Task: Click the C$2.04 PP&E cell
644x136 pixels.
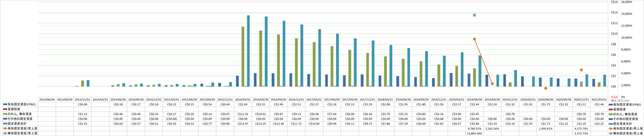Action: (243, 105)
